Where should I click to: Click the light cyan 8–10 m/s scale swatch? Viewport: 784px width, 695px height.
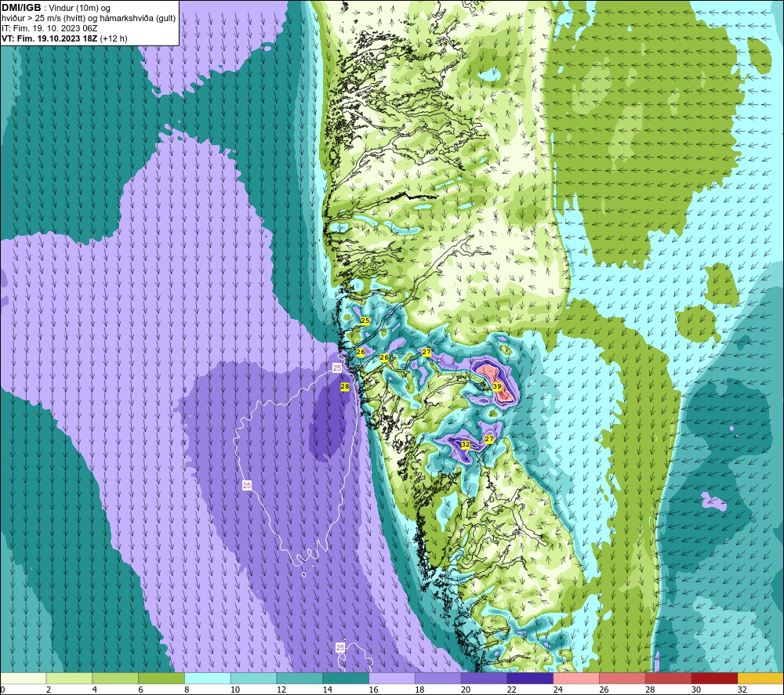click(x=208, y=679)
